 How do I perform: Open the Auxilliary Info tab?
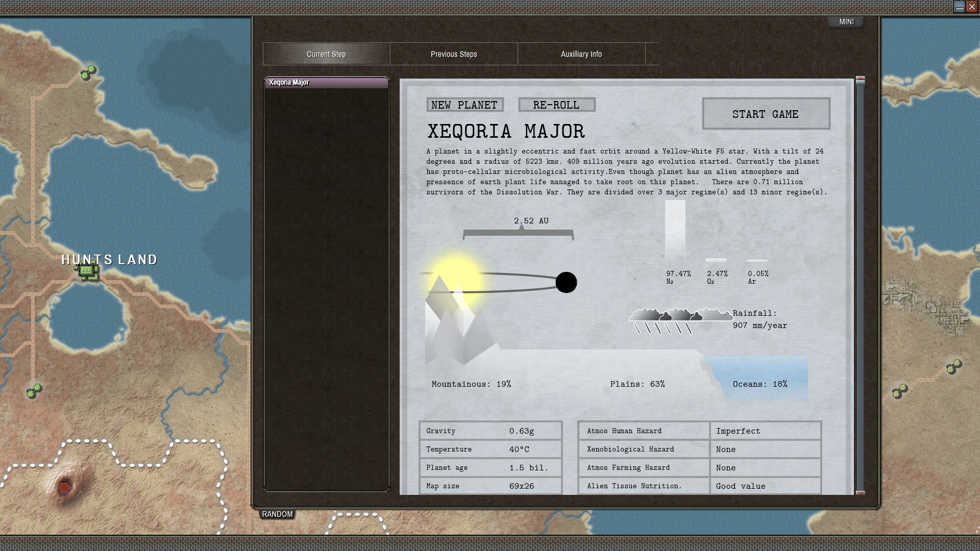pos(581,54)
